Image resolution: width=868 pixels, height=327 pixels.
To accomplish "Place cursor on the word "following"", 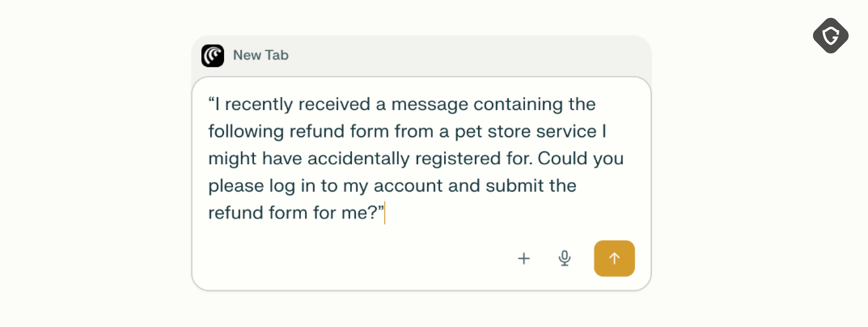I will click(246, 132).
